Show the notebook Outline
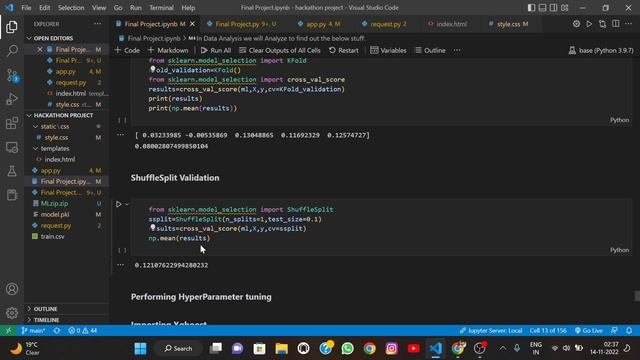 [x=430, y=50]
